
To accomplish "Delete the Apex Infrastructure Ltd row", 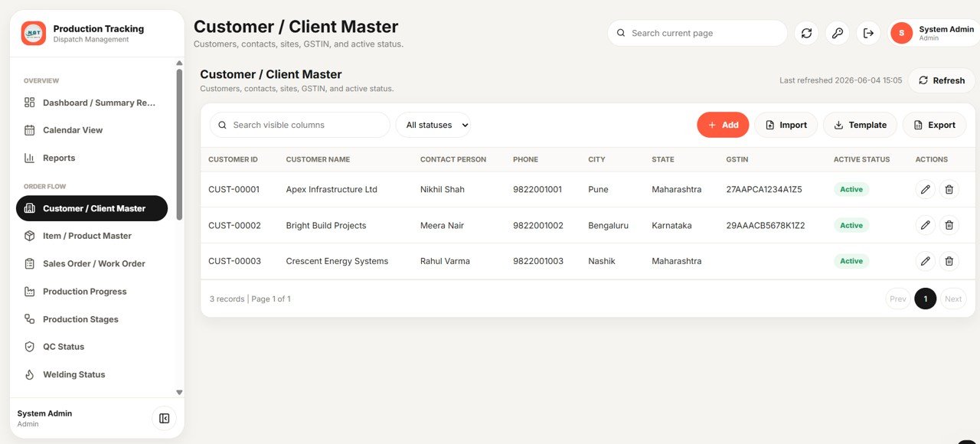I will pyautogui.click(x=949, y=189).
